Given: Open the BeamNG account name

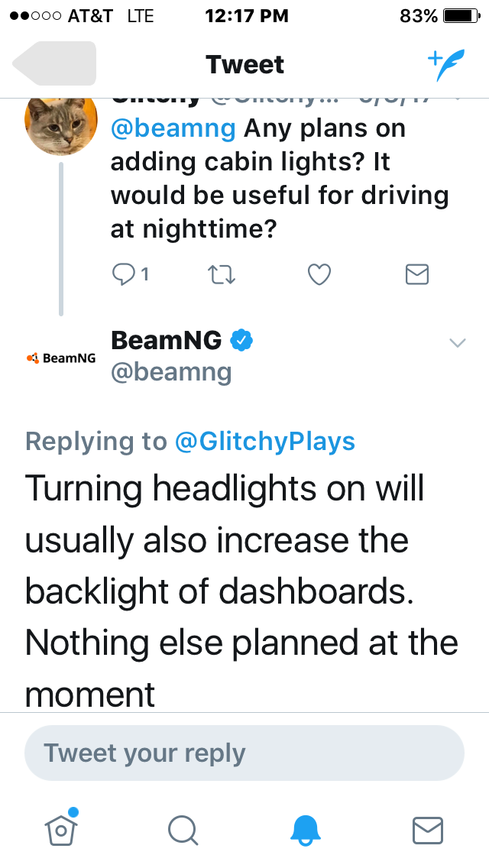Looking at the screenshot, I should tap(166, 340).
